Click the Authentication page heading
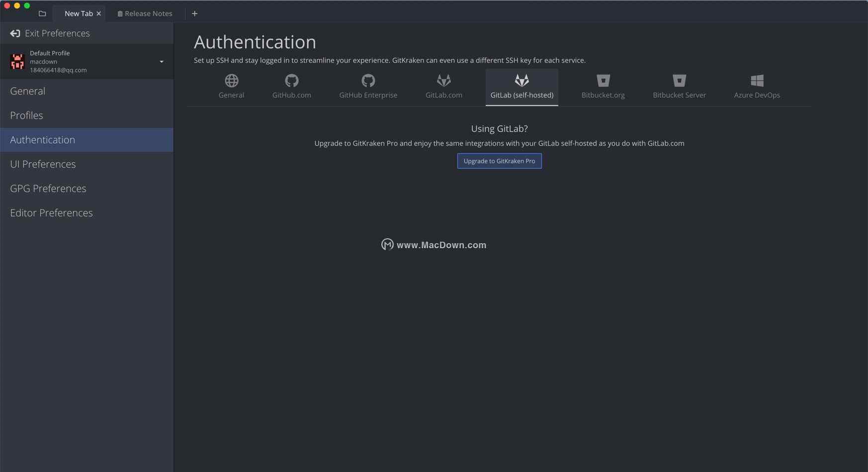The height and width of the screenshot is (472, 868). (x=255, y=42)
